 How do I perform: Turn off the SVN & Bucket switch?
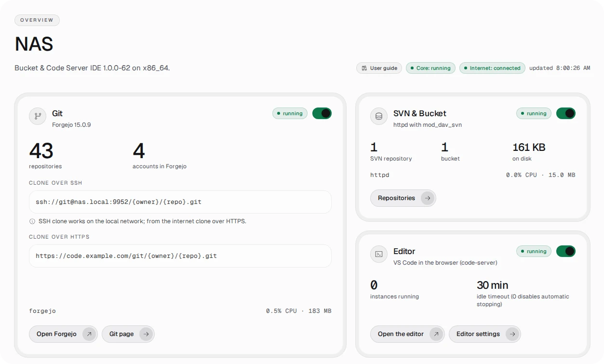click(x=566, y=113)
